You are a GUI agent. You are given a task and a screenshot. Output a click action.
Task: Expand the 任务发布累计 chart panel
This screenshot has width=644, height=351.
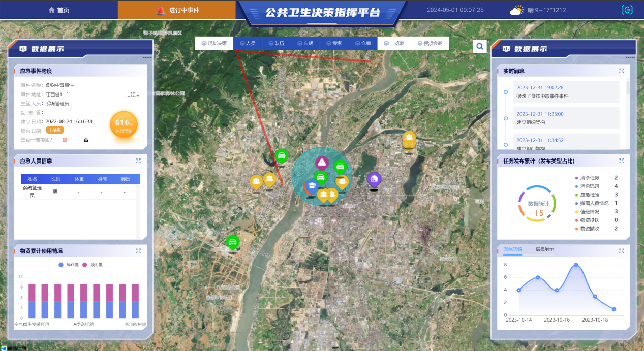(621, 161)
